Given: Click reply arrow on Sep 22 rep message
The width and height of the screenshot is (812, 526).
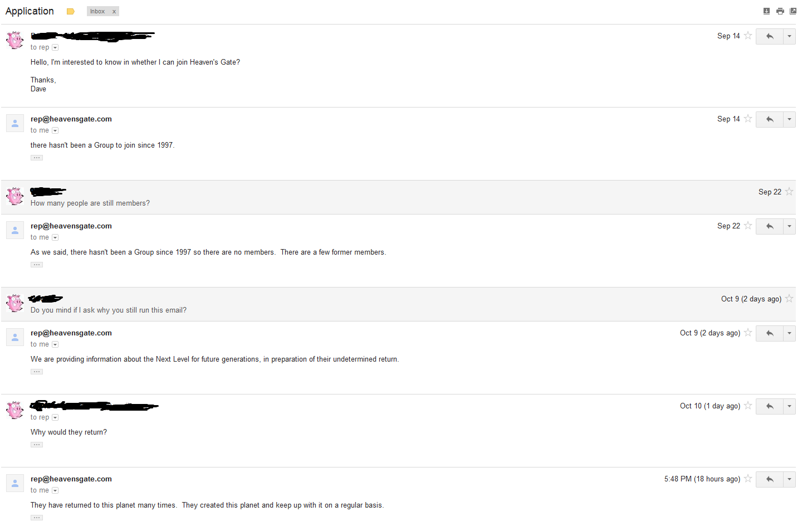Looking at the screenshot, I should [x=770, y=226].
